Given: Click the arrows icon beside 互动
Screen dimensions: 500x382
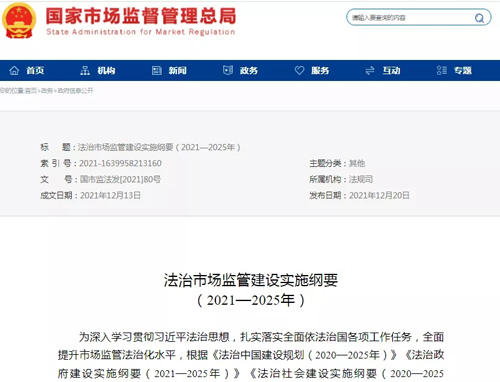Looking at the screenshot, I should (x=370, y=70).
